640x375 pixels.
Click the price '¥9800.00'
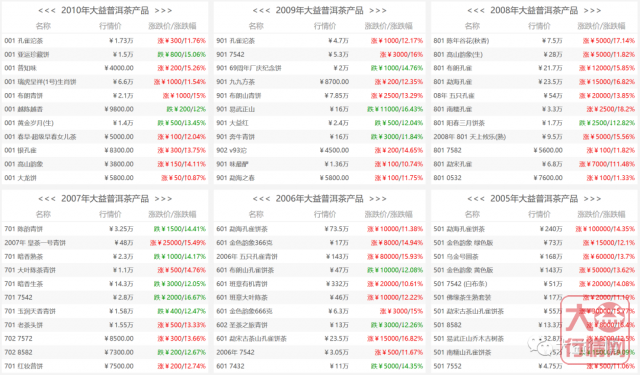[119, 109]
